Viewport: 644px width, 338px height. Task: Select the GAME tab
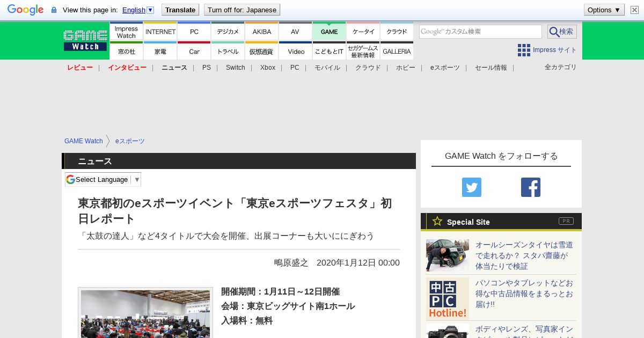329,32
